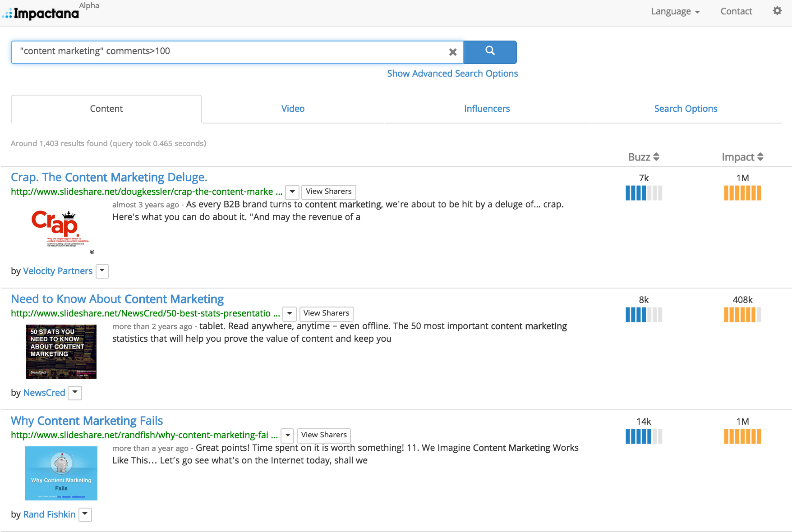
Task: Sort results by the Impact arrows
Action: 760,157
